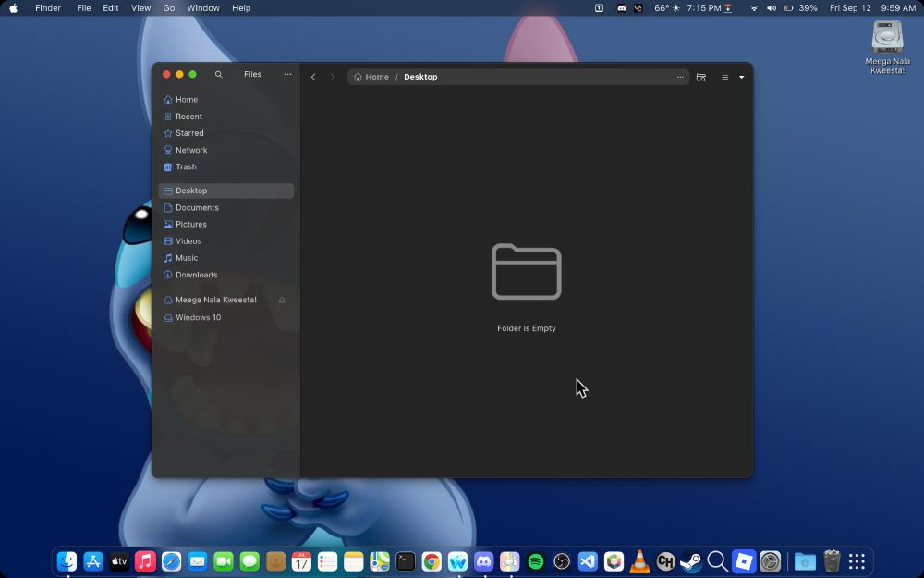Open VLC cone icon in dock
Viewport: 924px width, 578px height.
click(x=639, y=561)
